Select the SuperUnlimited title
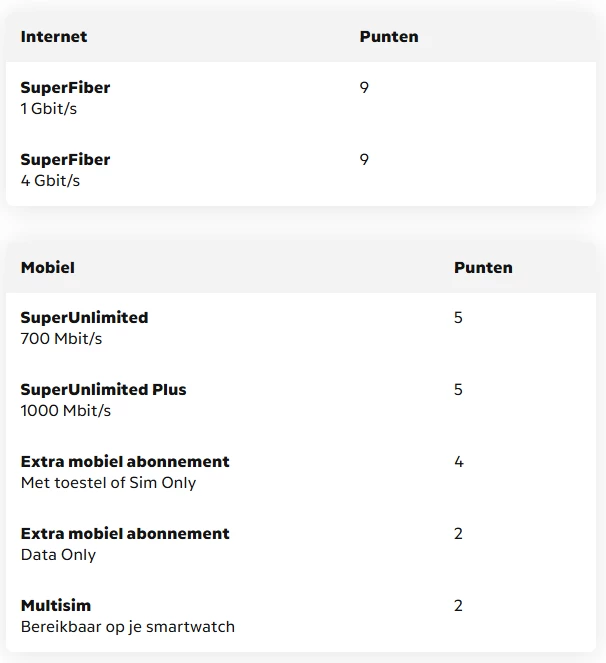This screenshot has height=663, width=606. pos(84,318)
